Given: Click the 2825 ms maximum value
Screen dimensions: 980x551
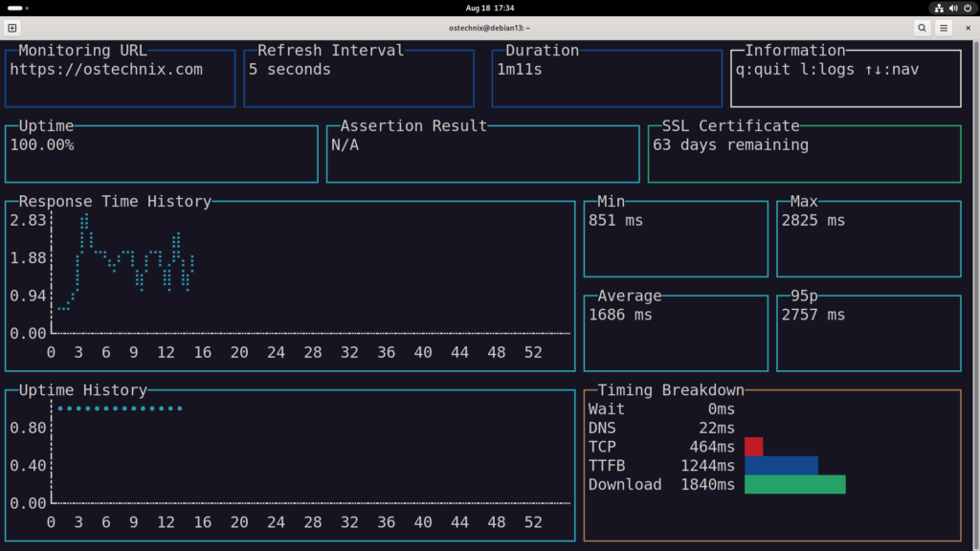Looking at the screenshot, I should (813, 221).
